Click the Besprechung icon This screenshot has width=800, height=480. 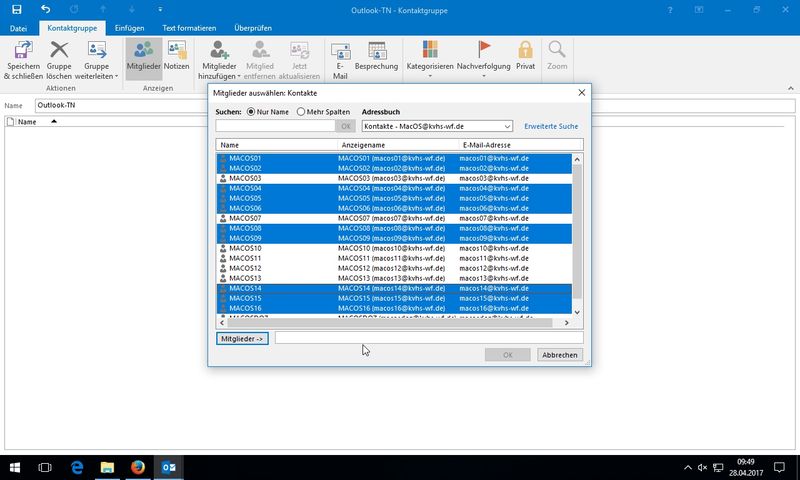pos(376,52)
